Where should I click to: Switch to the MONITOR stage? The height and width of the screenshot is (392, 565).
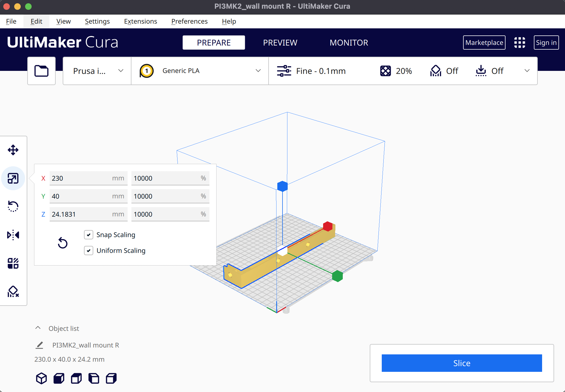[349, 43]
